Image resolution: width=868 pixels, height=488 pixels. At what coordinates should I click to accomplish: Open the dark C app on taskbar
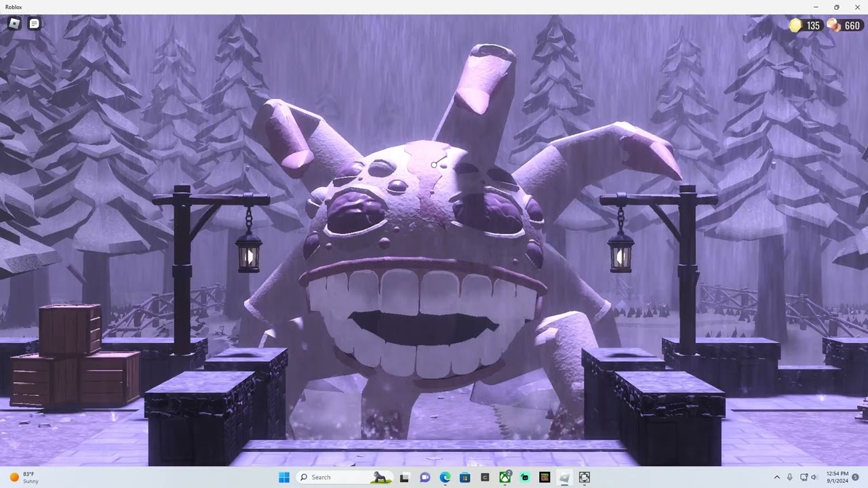485,477
